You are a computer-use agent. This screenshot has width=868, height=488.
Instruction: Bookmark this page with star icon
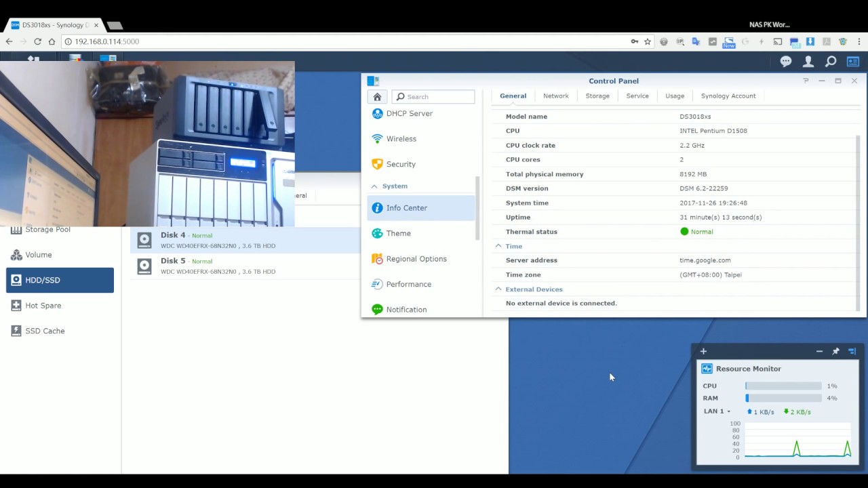pos(648,41)
